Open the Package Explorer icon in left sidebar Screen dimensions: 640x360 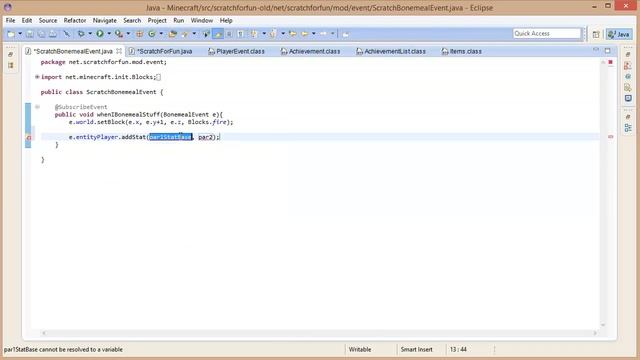pyautogui.click(x=11, y=65)
